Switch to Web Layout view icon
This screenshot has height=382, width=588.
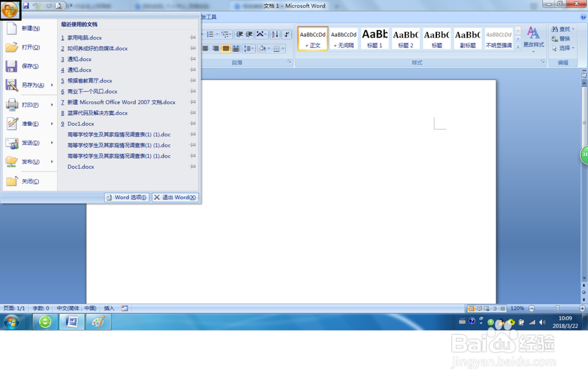[487, 309]
